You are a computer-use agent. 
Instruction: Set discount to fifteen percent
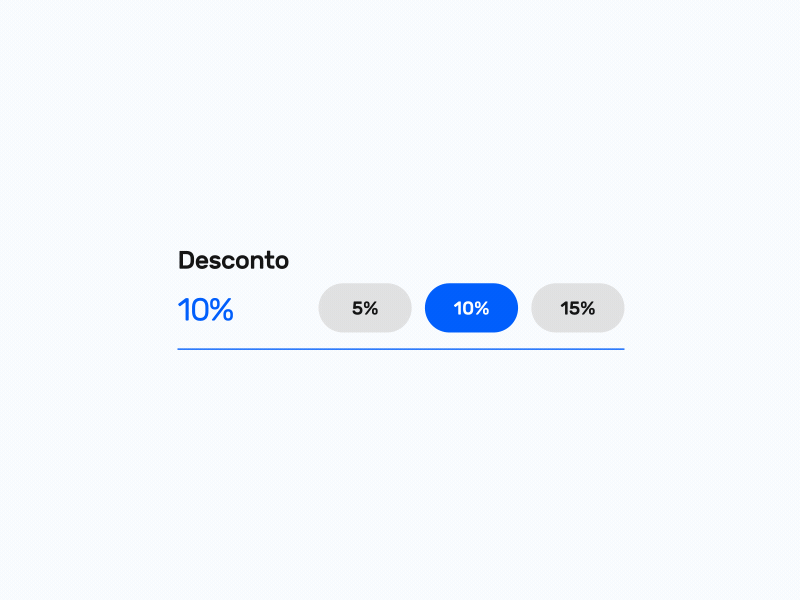[x=578, y=308]
